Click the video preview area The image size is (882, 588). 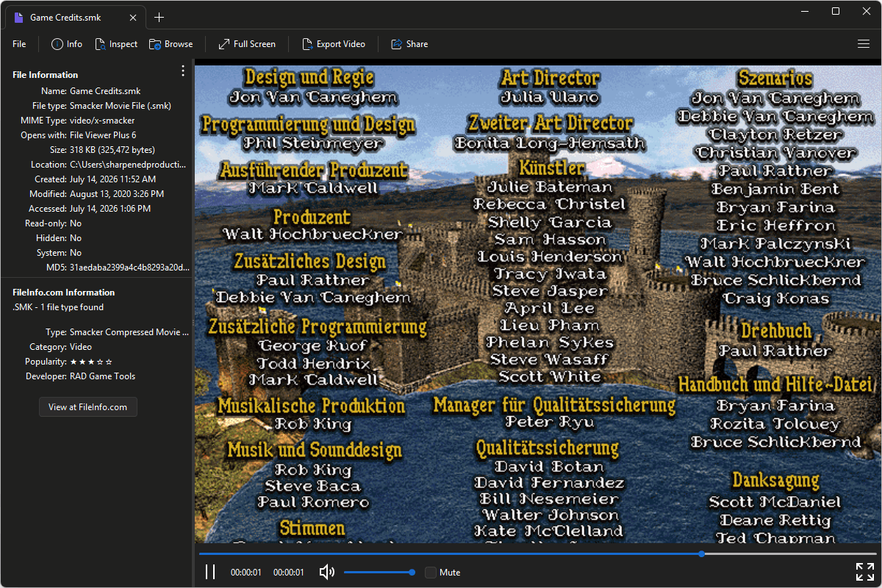[538, 301]
